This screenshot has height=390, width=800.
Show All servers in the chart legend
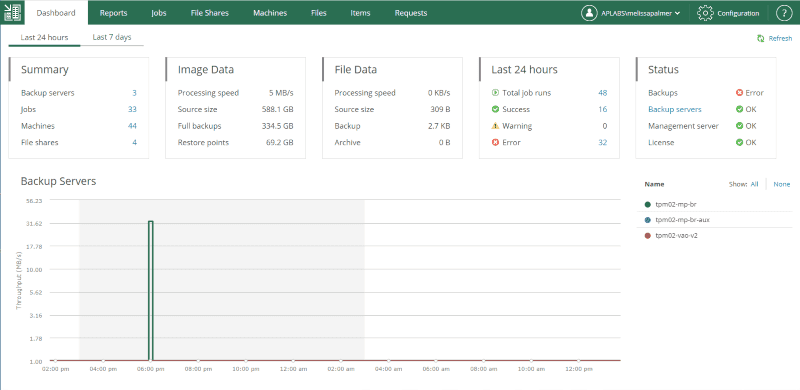point(754,184)
